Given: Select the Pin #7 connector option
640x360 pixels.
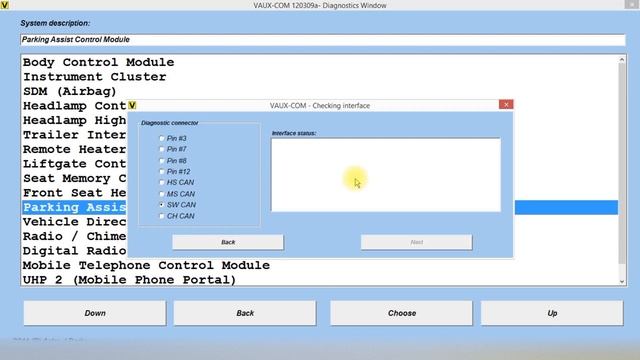Looking at the screenshot, I should (x=162, y=149).
